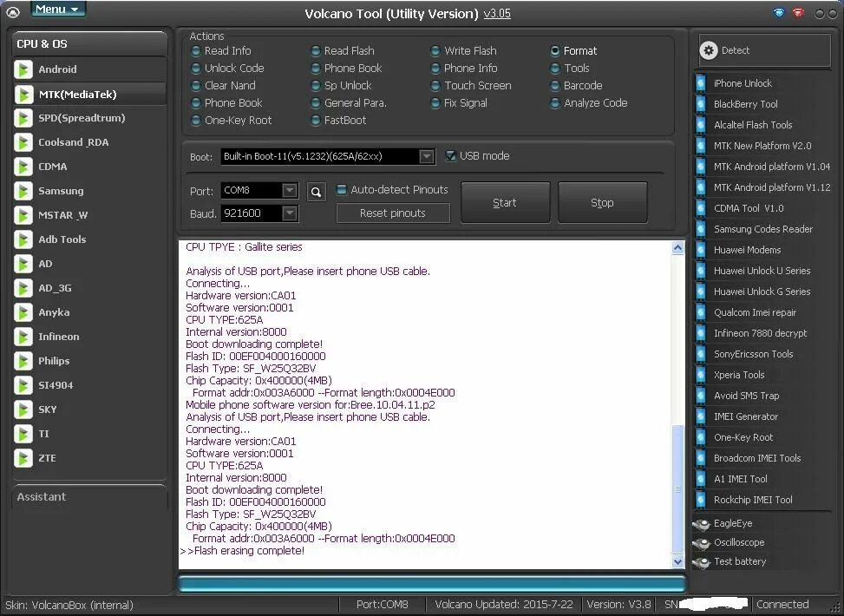Click the Rockchip IMEI Tool icon
The height and width of the screenshot is (616, 844).
tap(701, 501)
